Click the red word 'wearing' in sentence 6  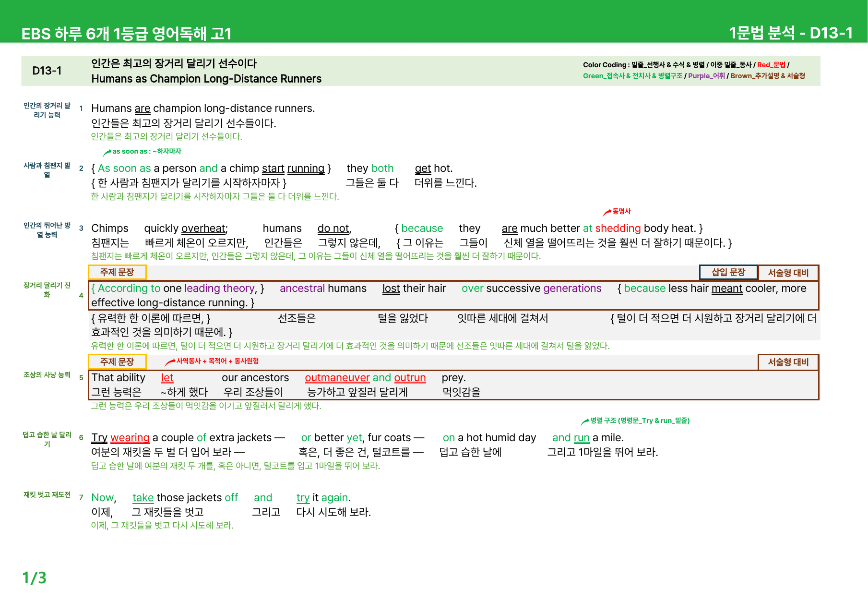[130, 438]
